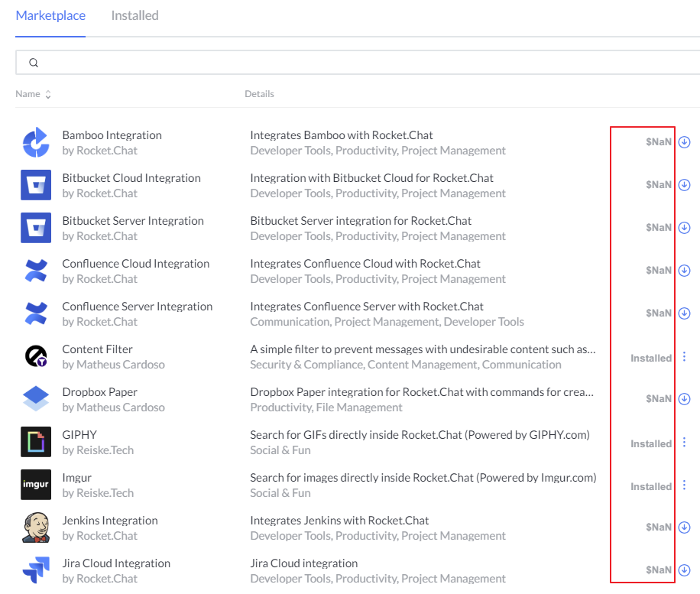Download the Confluence Server Integration app
The height and width of the screenshot is (594, 700).
pyautogui.click(x=684, y=313)
